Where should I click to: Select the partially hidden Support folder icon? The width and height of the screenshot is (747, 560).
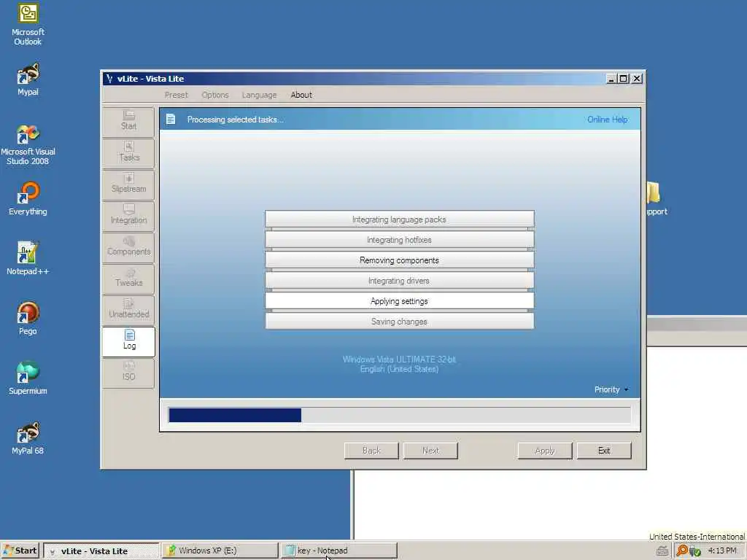[657, 199]
